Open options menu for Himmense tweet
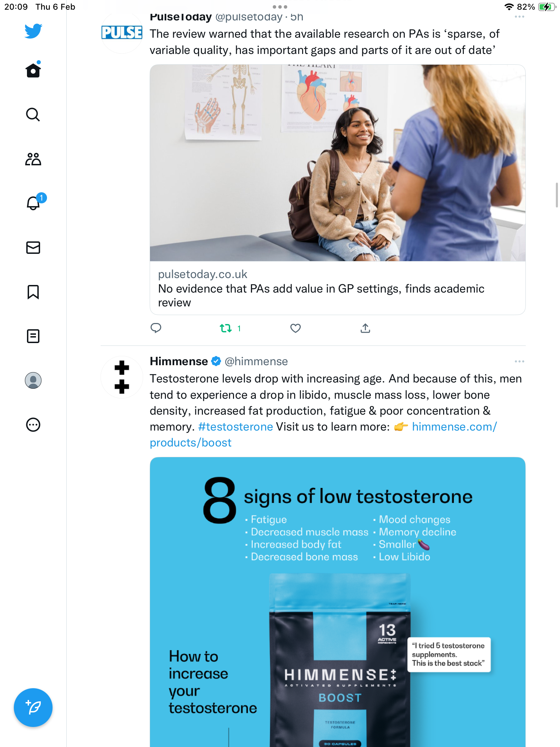This screenshot has height=747, width=560. pyautogui.click(x=519, y=361)
